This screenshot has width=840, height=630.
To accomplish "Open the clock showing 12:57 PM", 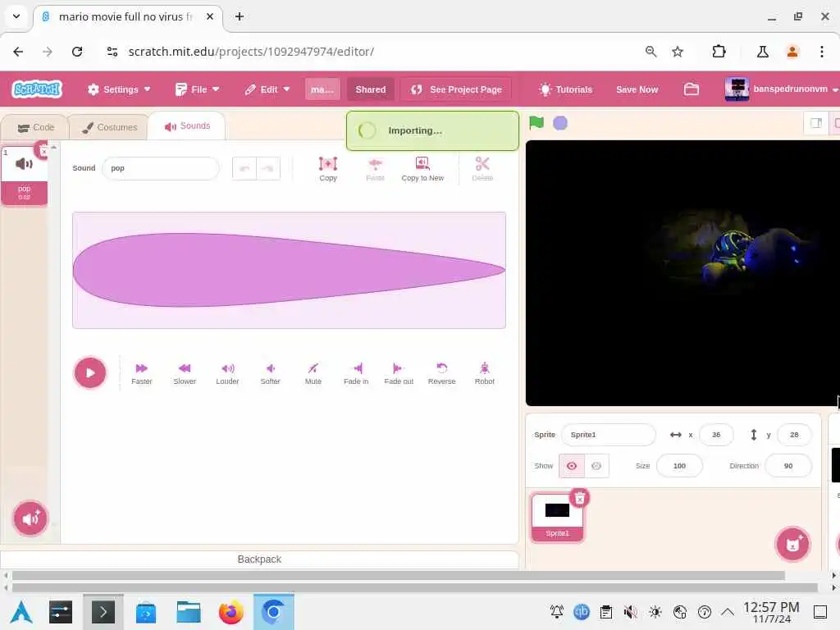I will click(771, 612).
